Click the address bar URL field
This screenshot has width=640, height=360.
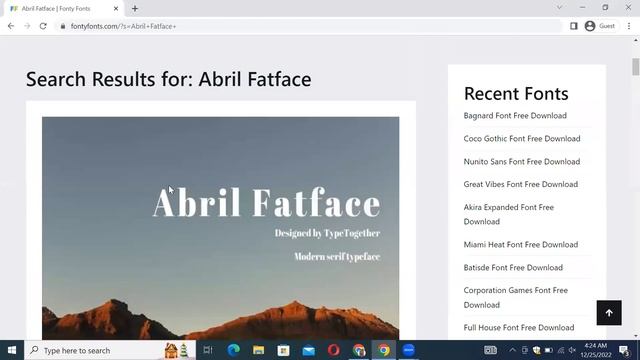[310, 26]
